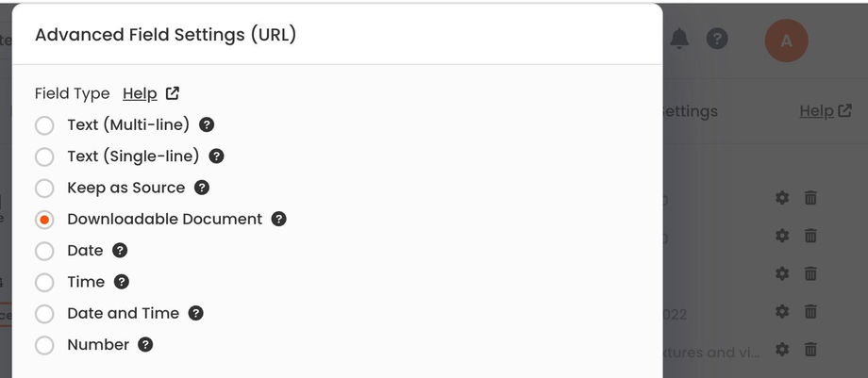Click help icon next to Keep as Source
Screen dimensions: 868x378
point(202,188)
